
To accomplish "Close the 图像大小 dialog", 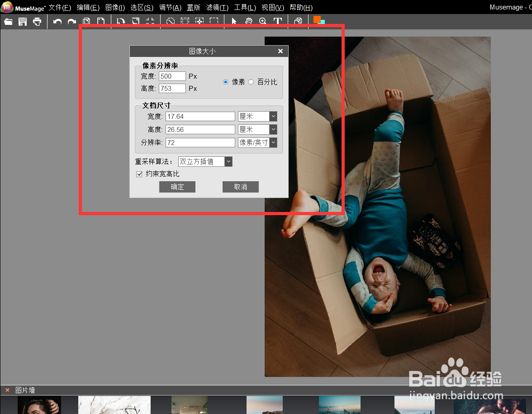I will pyautogui.click(x=280, y=51).
